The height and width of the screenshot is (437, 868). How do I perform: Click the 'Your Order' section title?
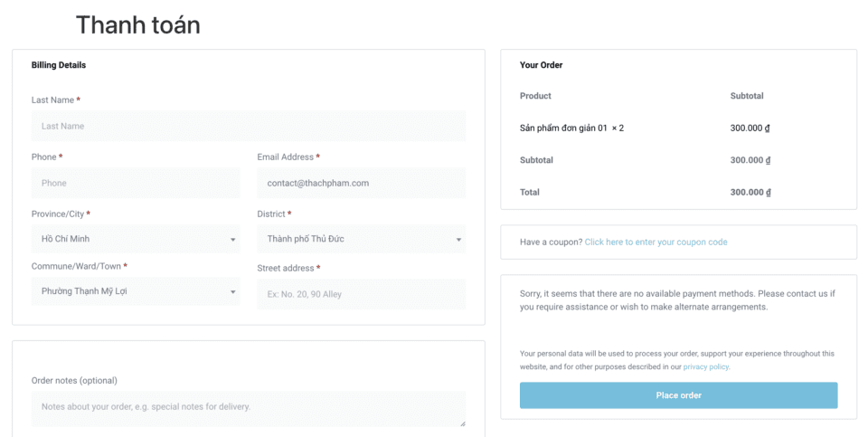542,65
